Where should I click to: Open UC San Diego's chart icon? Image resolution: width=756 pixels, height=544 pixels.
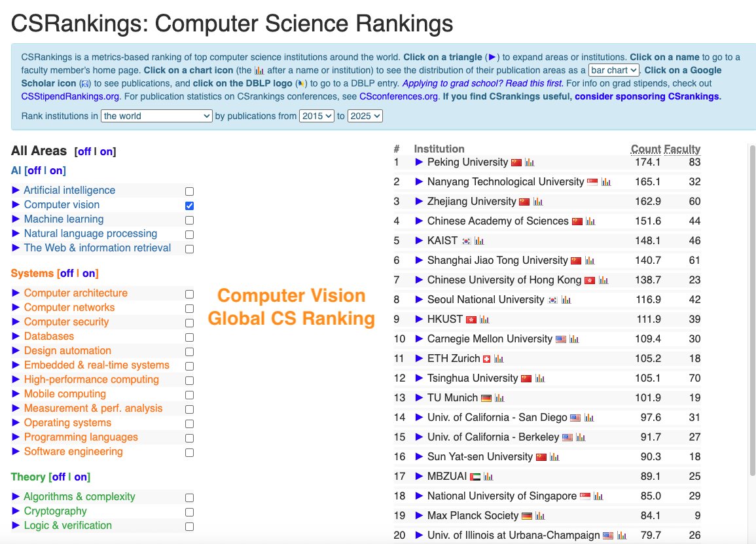click(x=588, y=418)
